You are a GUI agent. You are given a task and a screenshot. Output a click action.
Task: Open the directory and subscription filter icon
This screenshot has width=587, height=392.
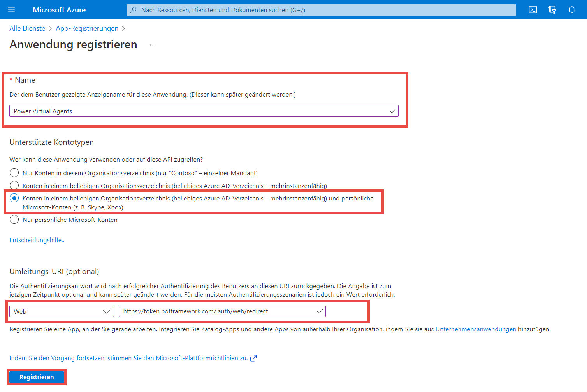tap(552, 10)
